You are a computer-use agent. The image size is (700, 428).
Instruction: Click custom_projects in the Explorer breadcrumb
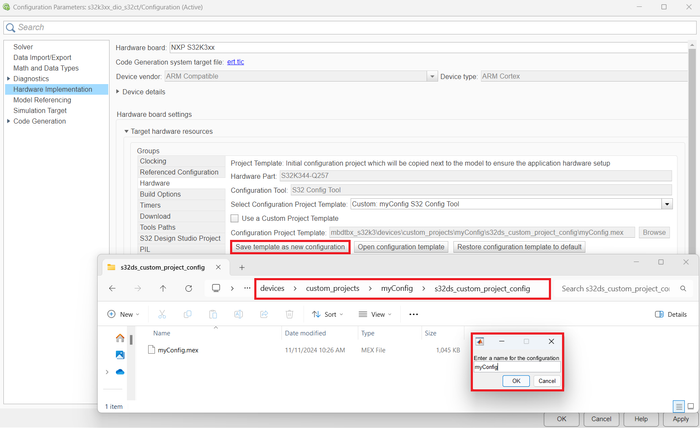(332, 288)
